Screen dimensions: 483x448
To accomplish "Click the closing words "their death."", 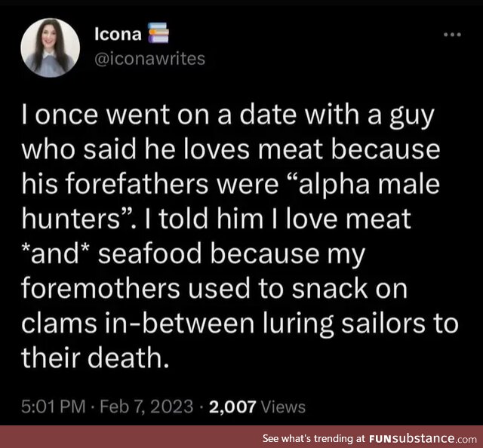I will (x=95, y=358).
